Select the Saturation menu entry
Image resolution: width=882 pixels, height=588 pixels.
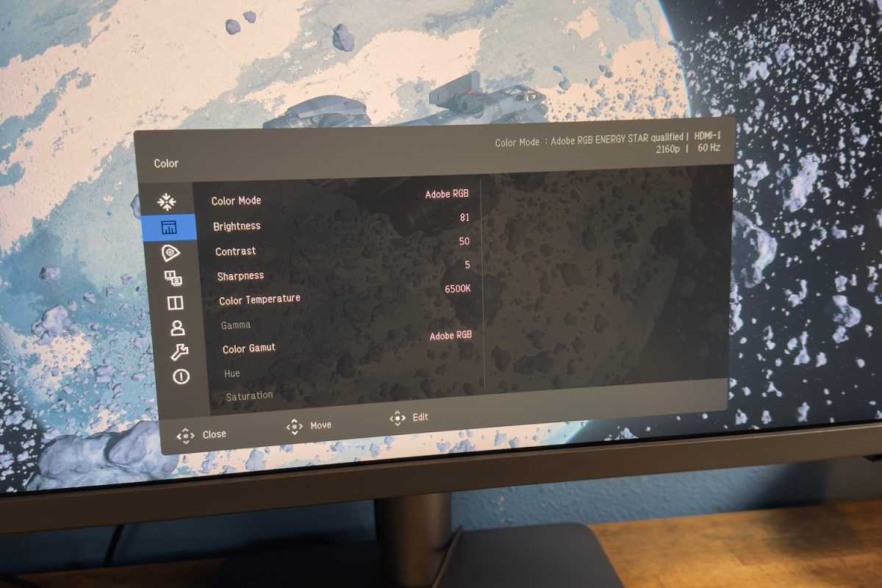[249, 395]
